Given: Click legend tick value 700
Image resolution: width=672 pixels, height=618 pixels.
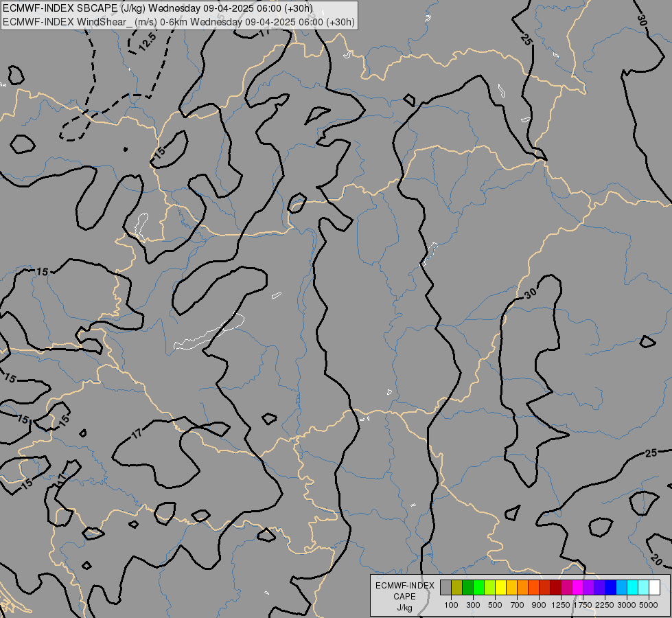Looking at the screenshot, I should pos(518,605).
